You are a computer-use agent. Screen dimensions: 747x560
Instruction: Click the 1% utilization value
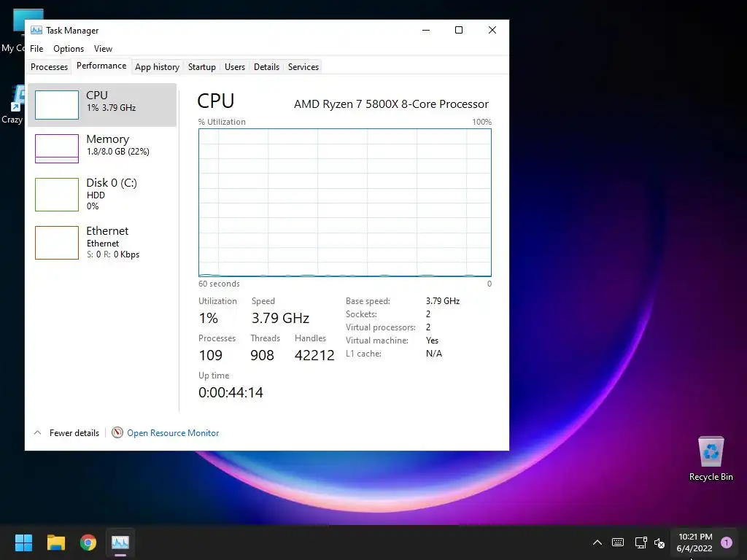point(209,318)
